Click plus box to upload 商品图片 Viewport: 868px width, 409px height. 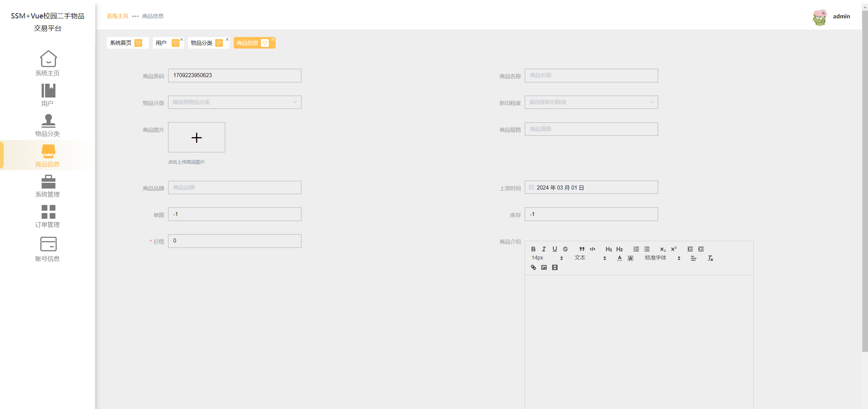pos(196,138)
